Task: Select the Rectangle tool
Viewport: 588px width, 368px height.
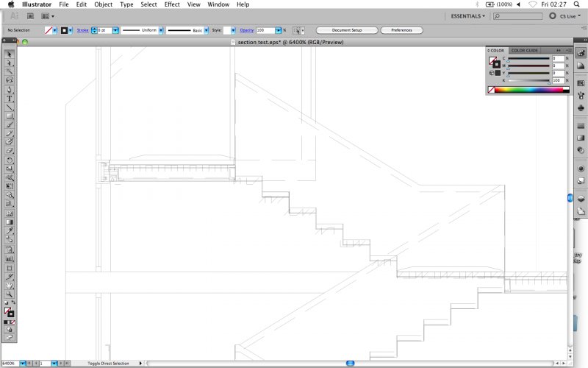Action: click(10, 116)
